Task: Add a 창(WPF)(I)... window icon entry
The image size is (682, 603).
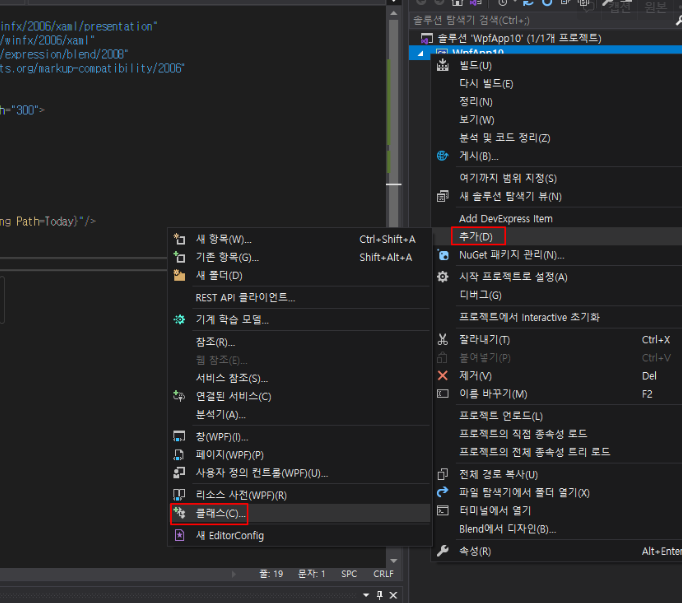Action: (179, 436)
